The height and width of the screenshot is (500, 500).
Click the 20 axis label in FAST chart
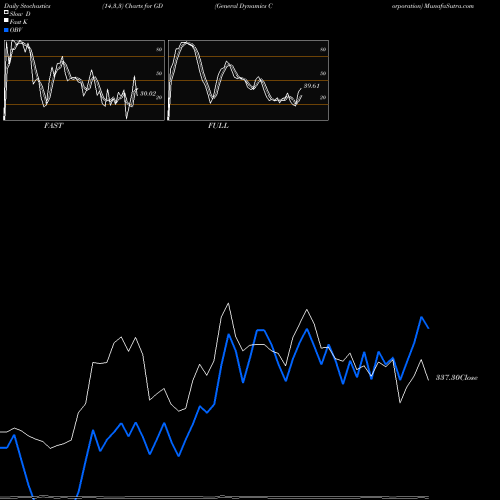coord(159,97)
